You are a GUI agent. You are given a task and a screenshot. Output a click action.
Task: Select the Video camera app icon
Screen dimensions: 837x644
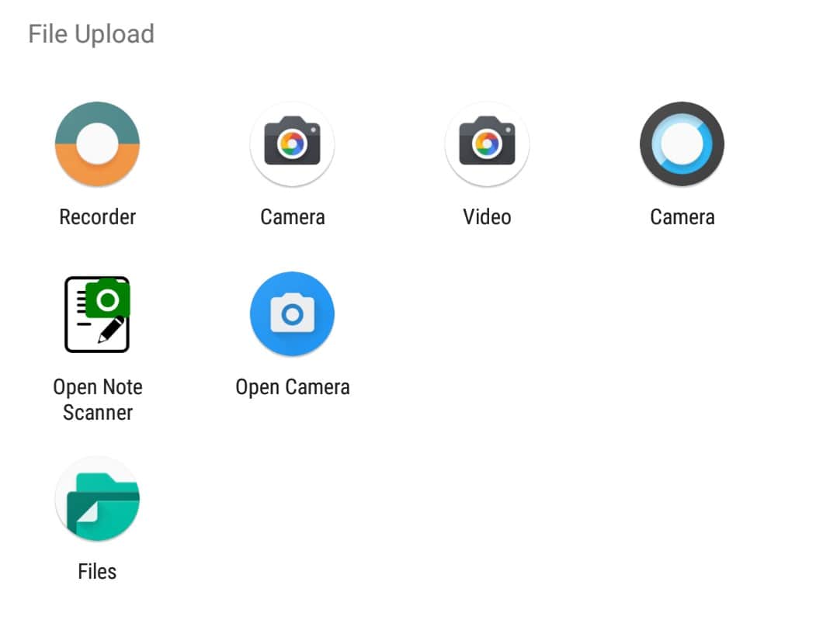[x=487, y=144]
